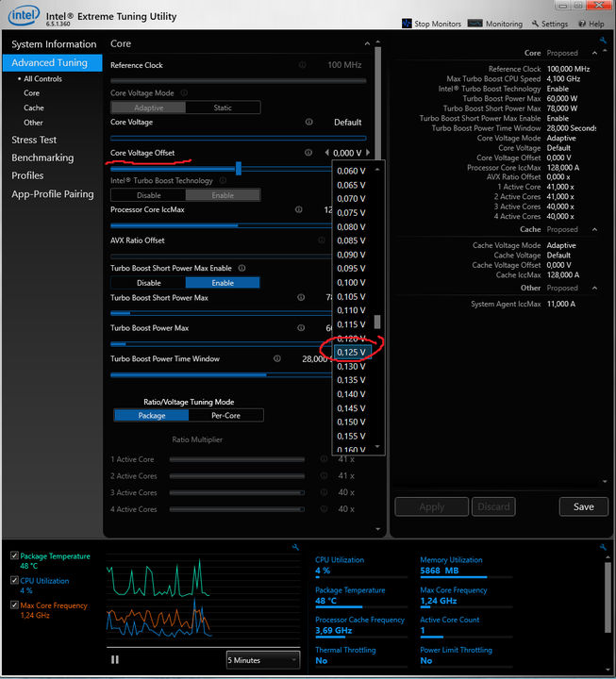Open Profiles page
The width and height of the screenshot is (616, 679).
point(27,175)
